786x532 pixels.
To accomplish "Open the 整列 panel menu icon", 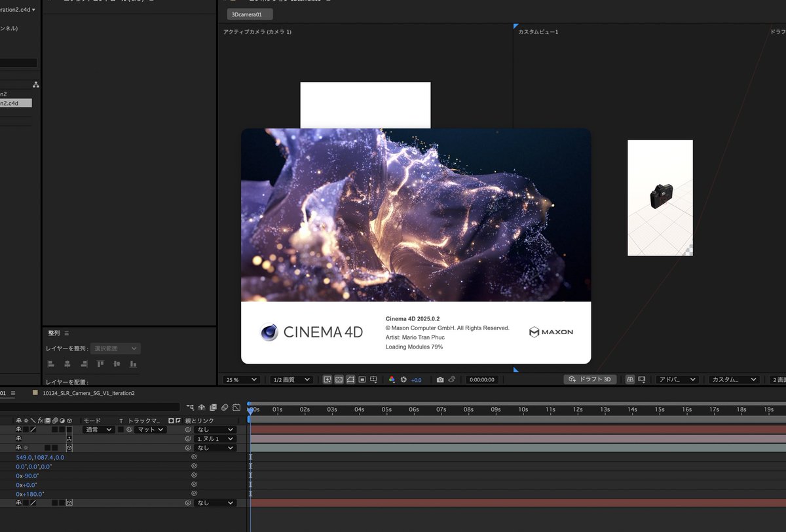I will [66, 333].
